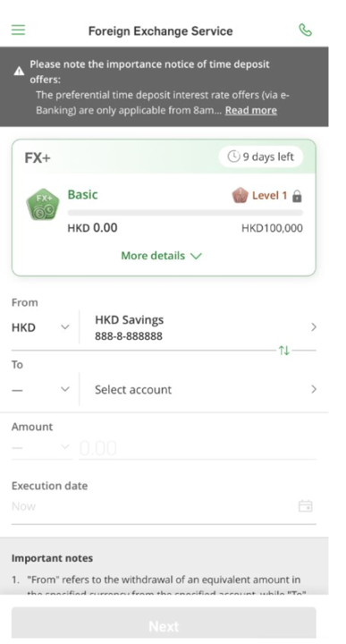Tap the phone call icon
This screenshot has height=644, width=346.
[x=306, y=30]
